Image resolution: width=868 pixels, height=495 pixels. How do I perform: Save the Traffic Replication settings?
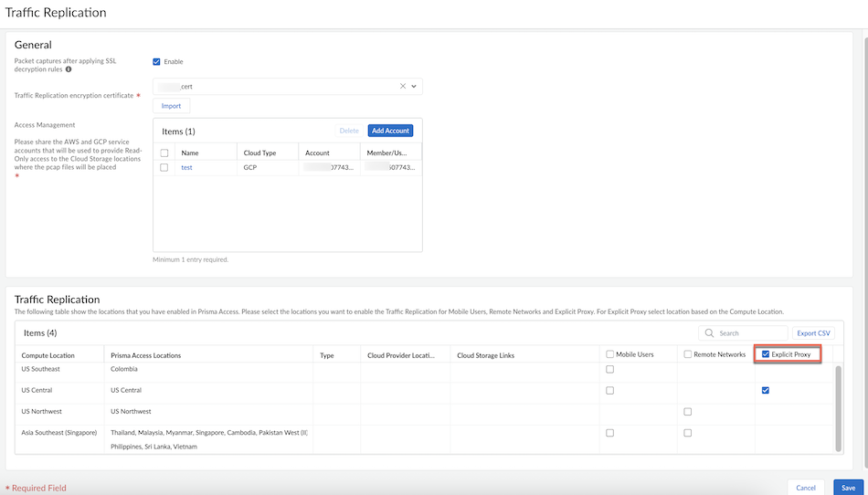(x=848, y=488)
